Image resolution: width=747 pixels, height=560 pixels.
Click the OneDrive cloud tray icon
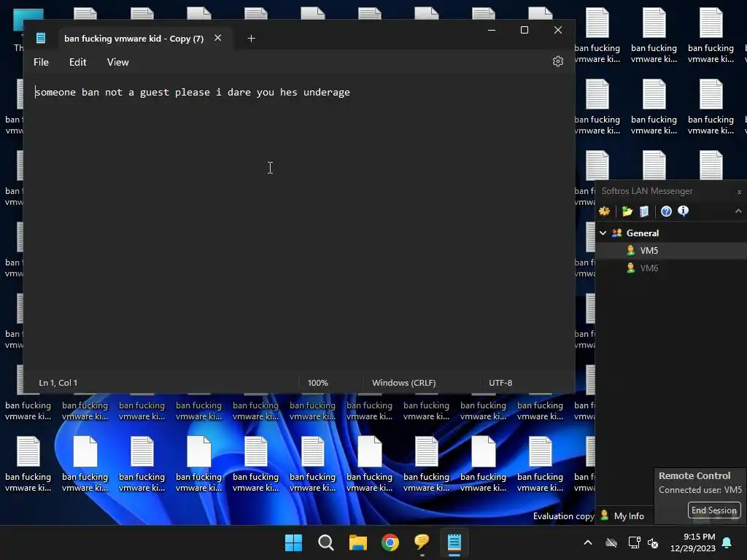point(611,542)
